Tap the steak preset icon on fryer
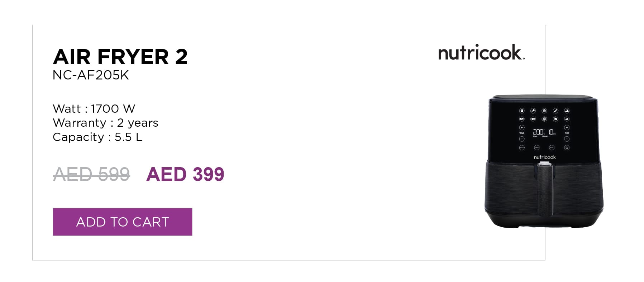Viewport: 644px width, 282px height. [522, 119]
